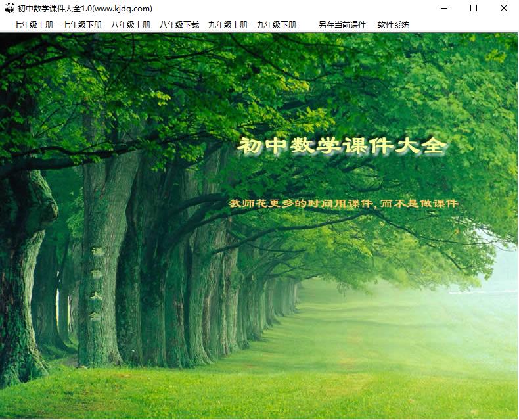This screenshot has width=519, height=420.
Task: Click the grass lawn at the bottom
Action: [x=263, y=394]
